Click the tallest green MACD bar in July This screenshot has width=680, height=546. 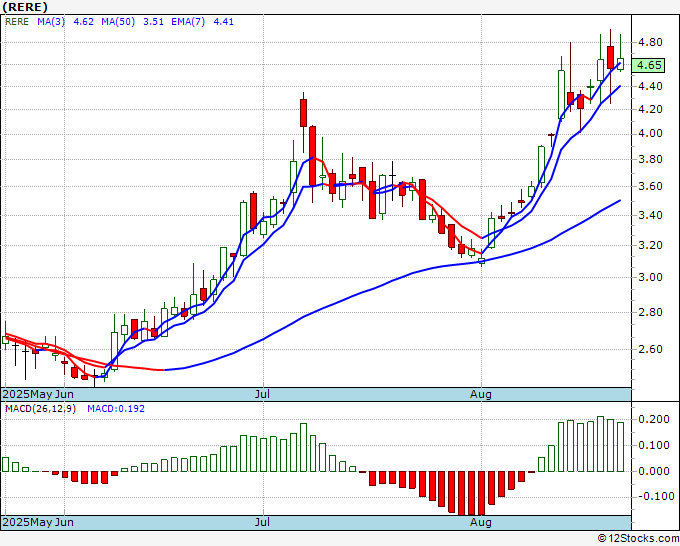pyautogui.click(x=304, y=448)
